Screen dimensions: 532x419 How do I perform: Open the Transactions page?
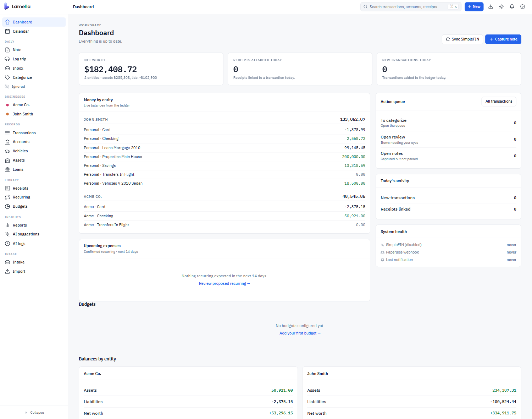coord(34,133)
